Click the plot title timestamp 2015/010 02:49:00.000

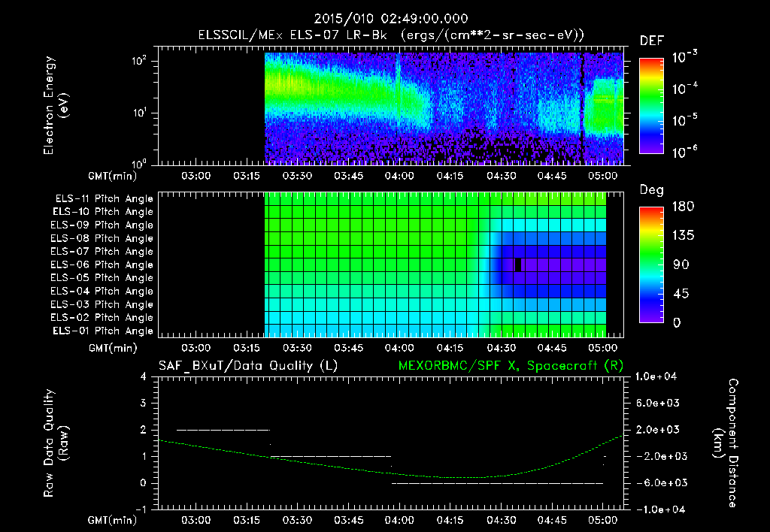coord(391,19)
